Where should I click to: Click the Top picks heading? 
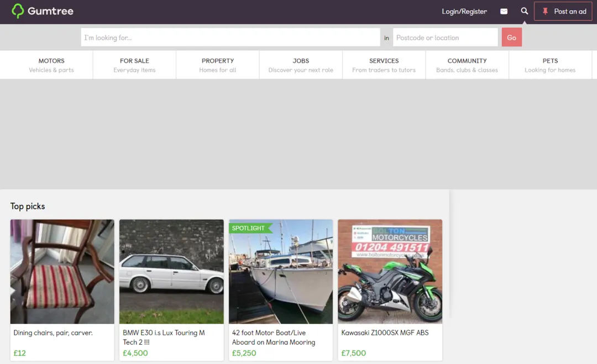coord(28,206)
